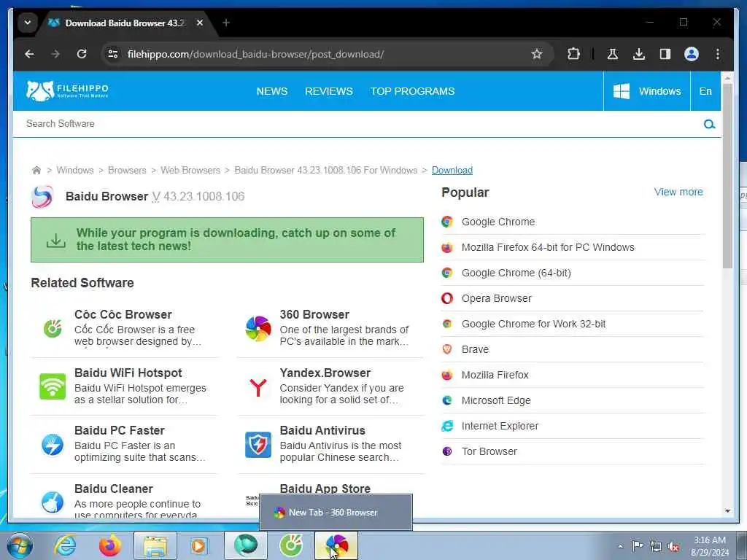Select the Download Baidu Browser tab

point(124,23)
